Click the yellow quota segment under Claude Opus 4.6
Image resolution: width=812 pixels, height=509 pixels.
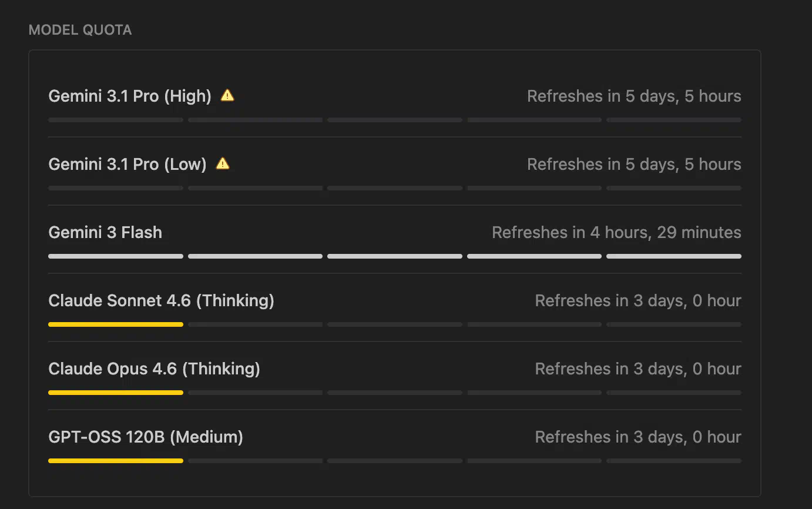pyautogui.click(x=116, y=393)
